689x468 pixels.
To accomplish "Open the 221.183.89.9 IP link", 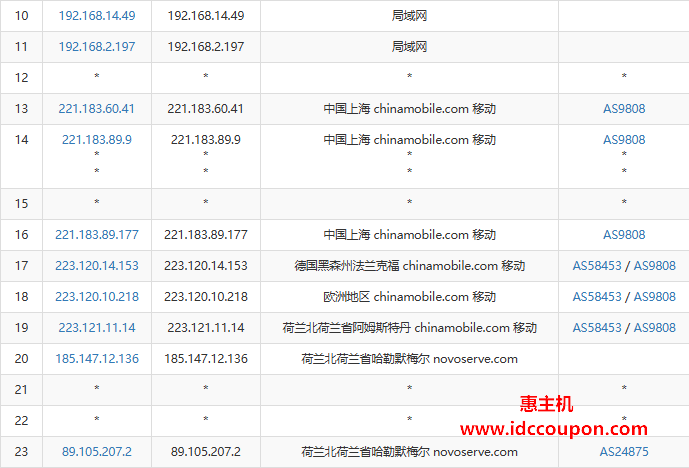I will click(x=97, y=140).
